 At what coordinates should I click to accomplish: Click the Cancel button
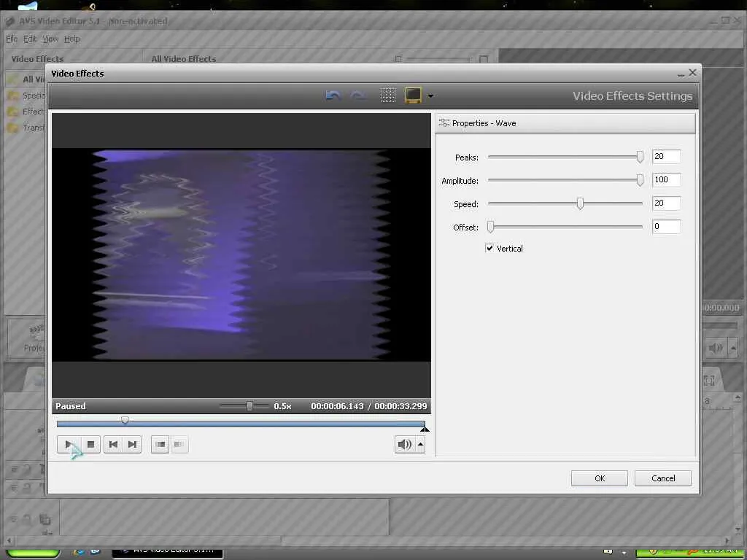[x=662, y=478]
